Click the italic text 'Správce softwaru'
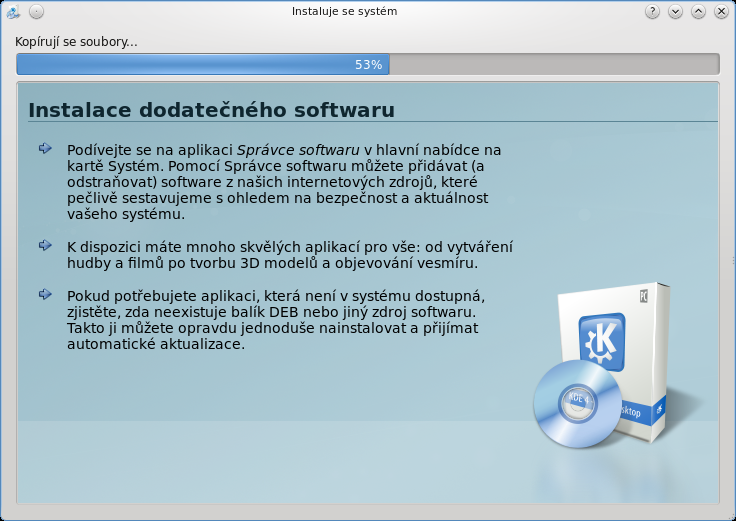 [x=298, y=150]
